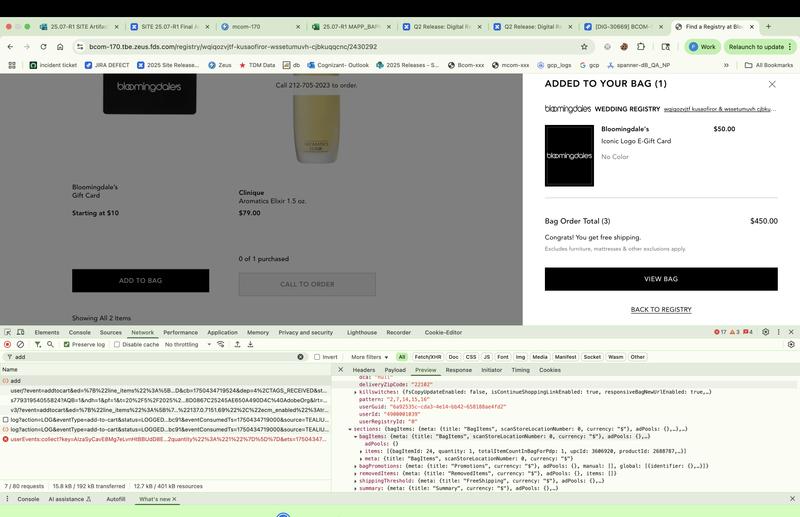Open network conditions wifi icon
Screen dimensions: 800x517
click(220, 344)
